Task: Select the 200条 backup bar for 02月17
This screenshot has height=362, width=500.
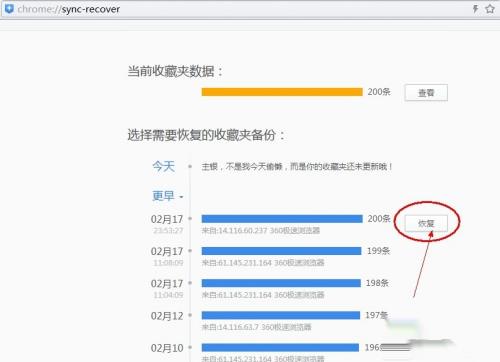Action: (282, 219)
